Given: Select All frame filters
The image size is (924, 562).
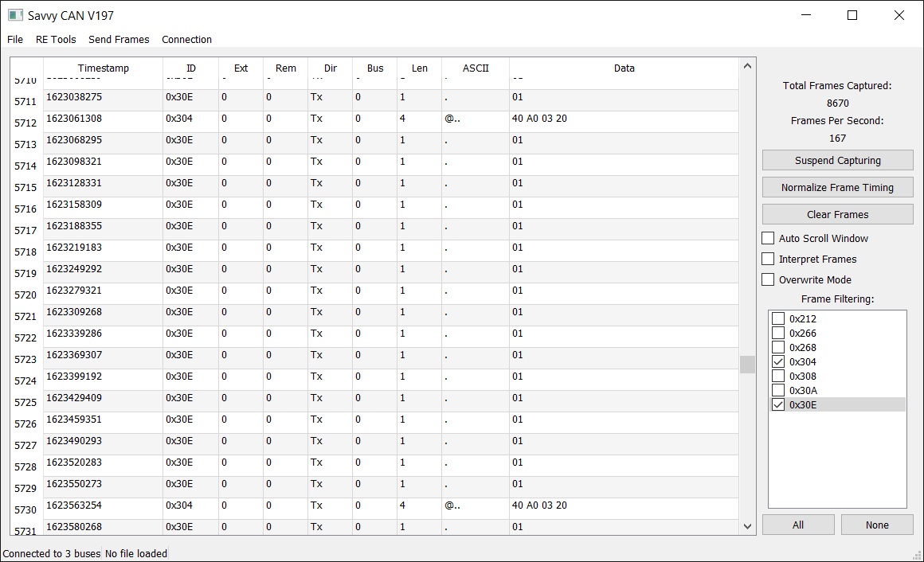Looking at the screenshot, I should click(x=798, y=525).
